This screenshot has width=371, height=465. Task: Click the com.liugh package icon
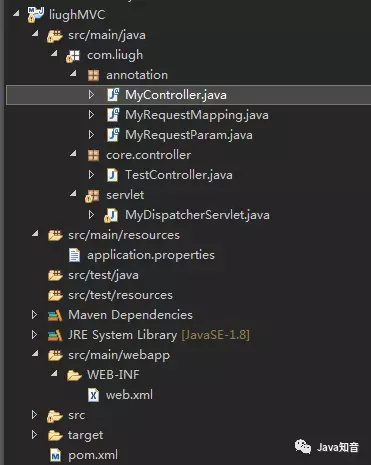(x=73, y=56)
